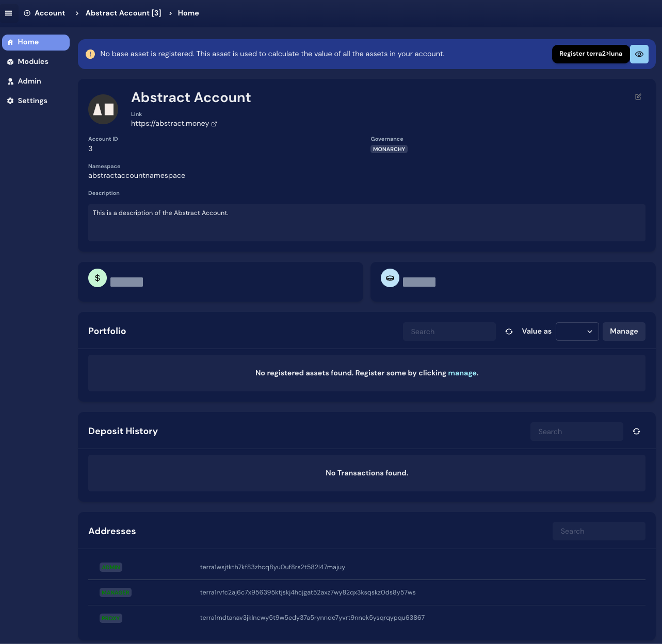Click the dollar sign value icon

[x=98, y=278]
